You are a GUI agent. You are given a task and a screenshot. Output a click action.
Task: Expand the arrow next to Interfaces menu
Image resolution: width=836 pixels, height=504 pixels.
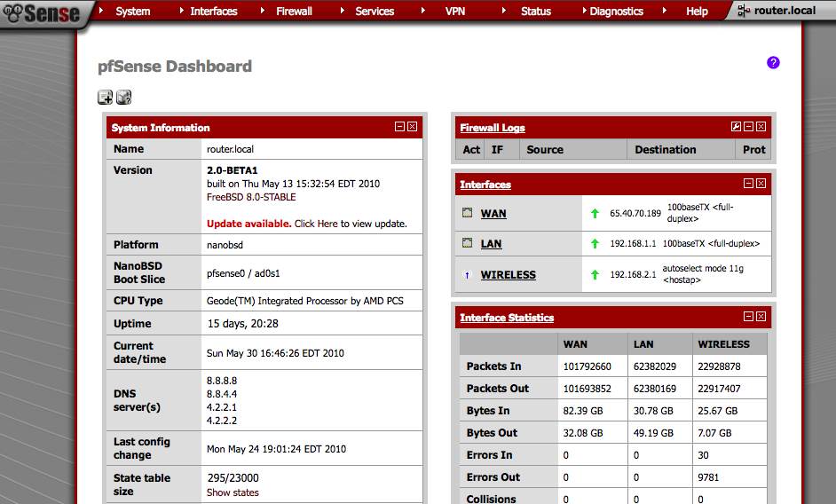coord(181,10)
